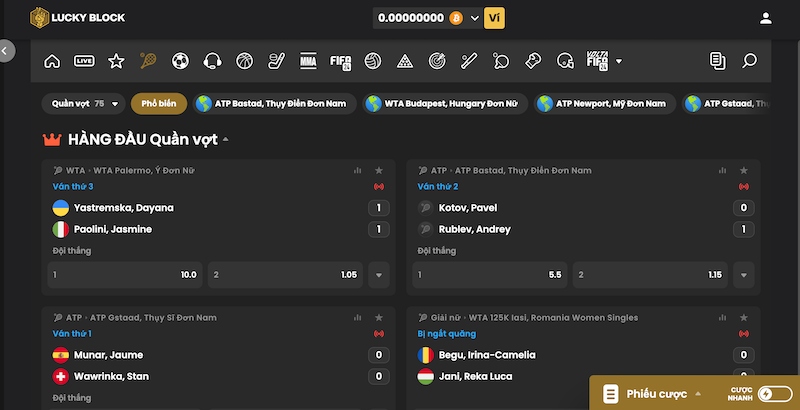Image resolution: width=800 pixels, height=410 pixels.
Task: Select WTA Budapest, Hungary Đơn Nữ tab
Action: point(445,104)
